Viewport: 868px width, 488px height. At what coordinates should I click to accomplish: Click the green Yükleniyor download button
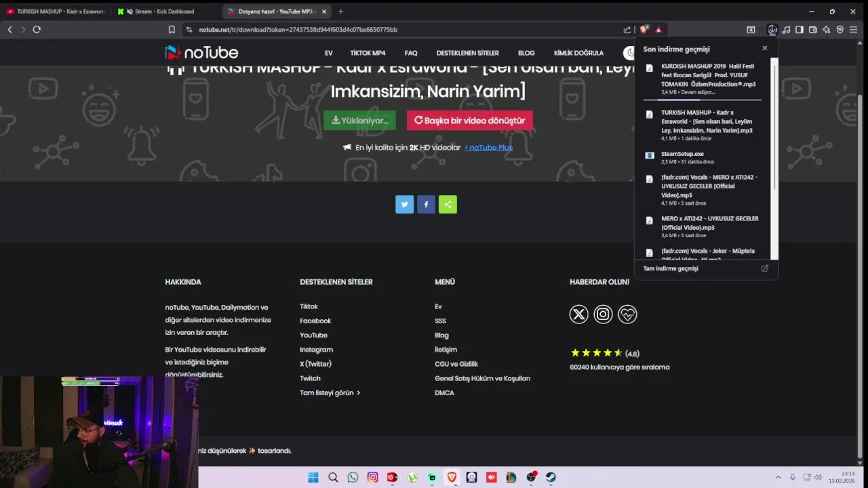point(359,120)
